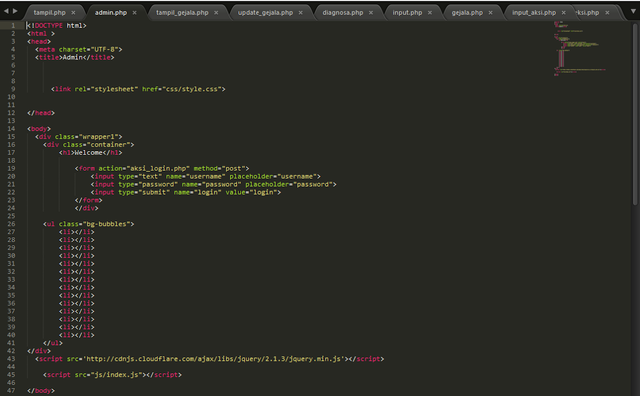Switch to the diagnosa.php tab
This screenshot has height=396, width=640.
point(342,13)
